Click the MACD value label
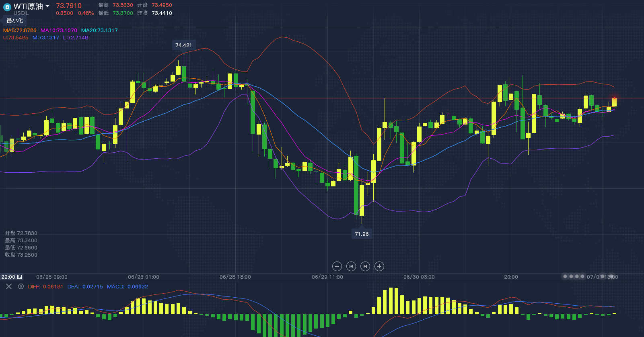Image resolution: width=644 pixels, height=337 pixels. click(127, 287)
